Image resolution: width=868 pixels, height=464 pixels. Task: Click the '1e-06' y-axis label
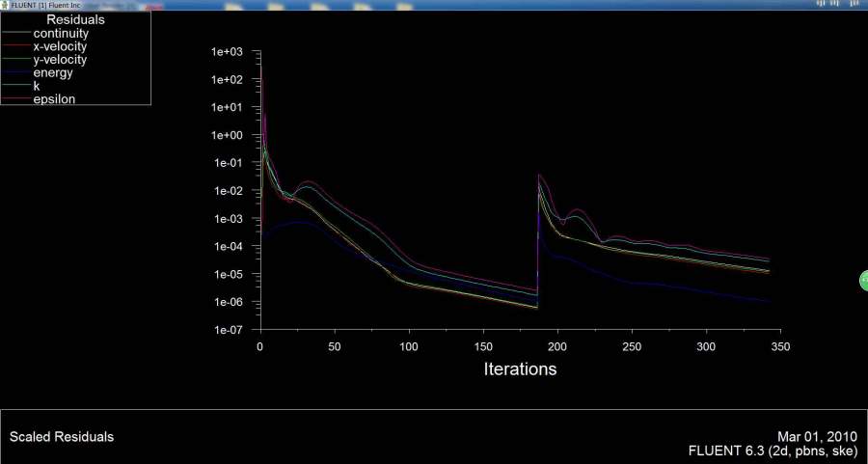click(x=228, y=302)
